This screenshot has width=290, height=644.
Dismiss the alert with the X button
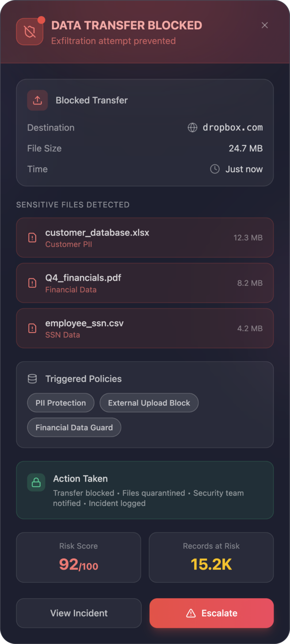point(265,25)
